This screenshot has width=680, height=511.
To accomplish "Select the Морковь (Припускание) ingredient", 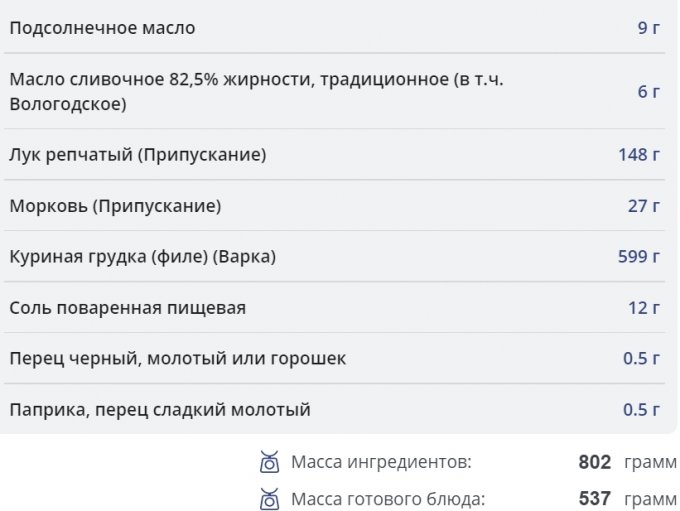I will click(x=115, y=206).
